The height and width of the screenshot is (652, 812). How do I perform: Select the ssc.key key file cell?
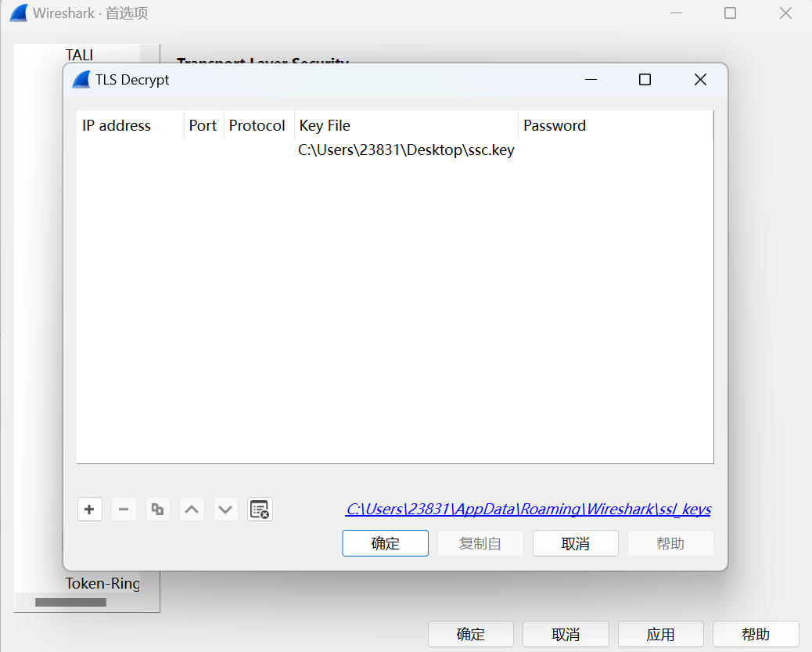pos(406,149)
